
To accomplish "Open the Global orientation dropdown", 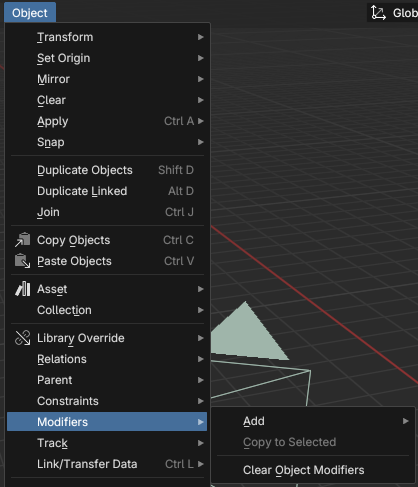I will point(393,13).
